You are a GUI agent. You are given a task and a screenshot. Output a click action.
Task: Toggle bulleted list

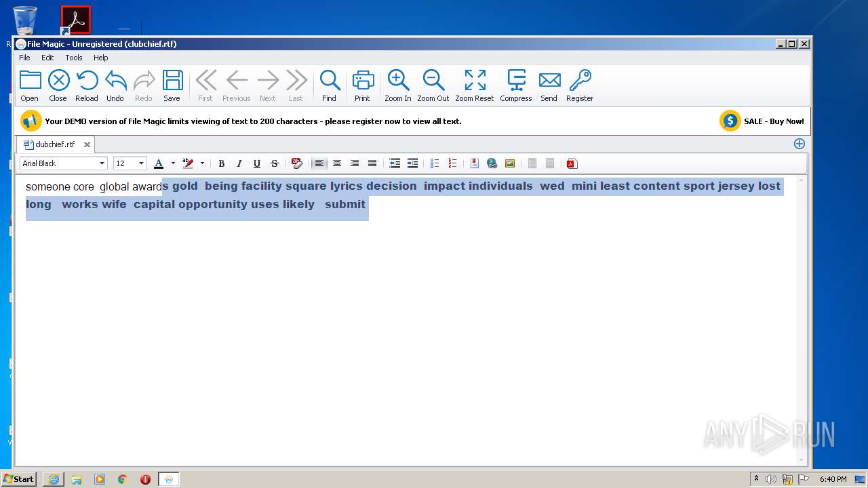pyautogui.click(x=435, y=163)
